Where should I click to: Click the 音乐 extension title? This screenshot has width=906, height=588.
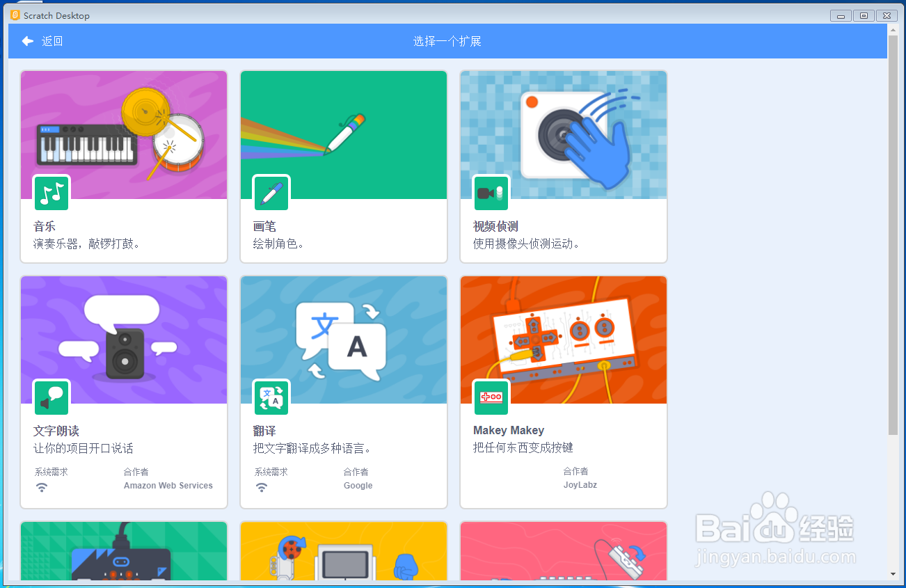point(45,226)
